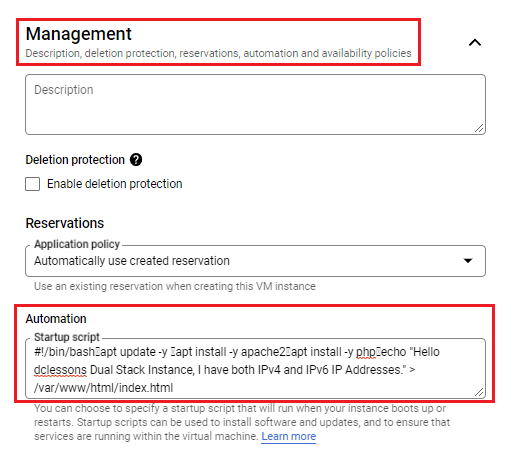Click the "Enable deletion protection" label text

[x=115, y=184]
